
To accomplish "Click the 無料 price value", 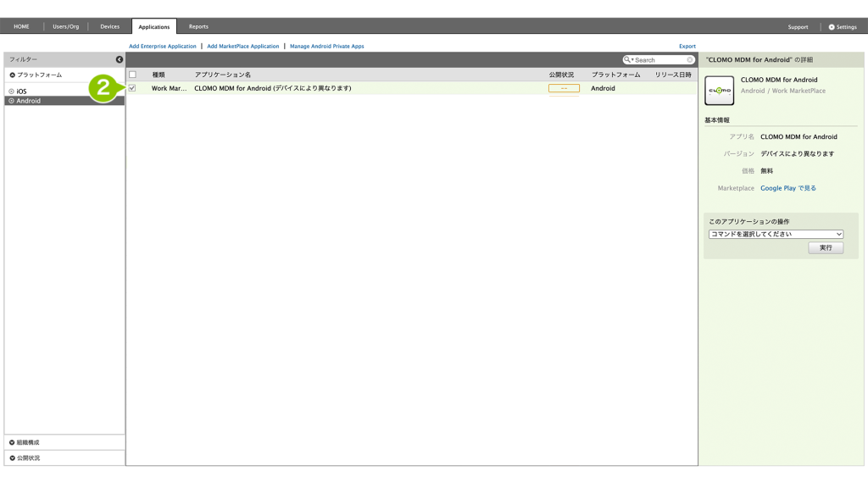I will tap(766, 171).
